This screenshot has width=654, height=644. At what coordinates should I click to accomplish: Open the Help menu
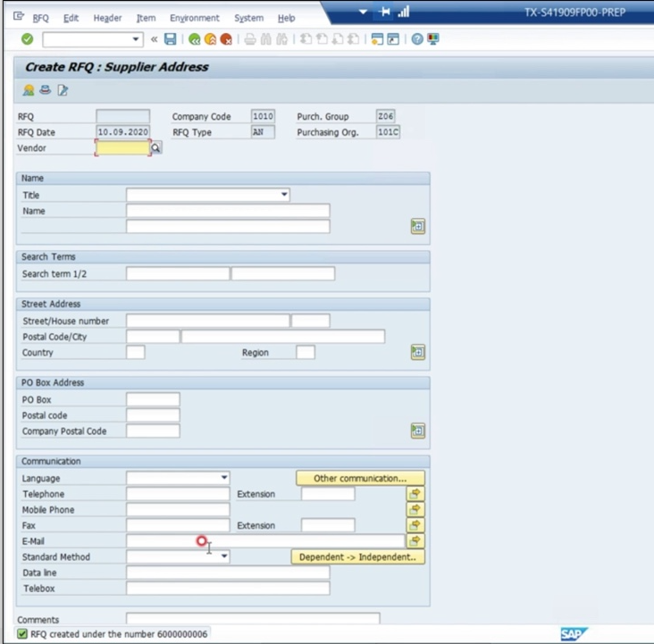(x=286, y=18)
